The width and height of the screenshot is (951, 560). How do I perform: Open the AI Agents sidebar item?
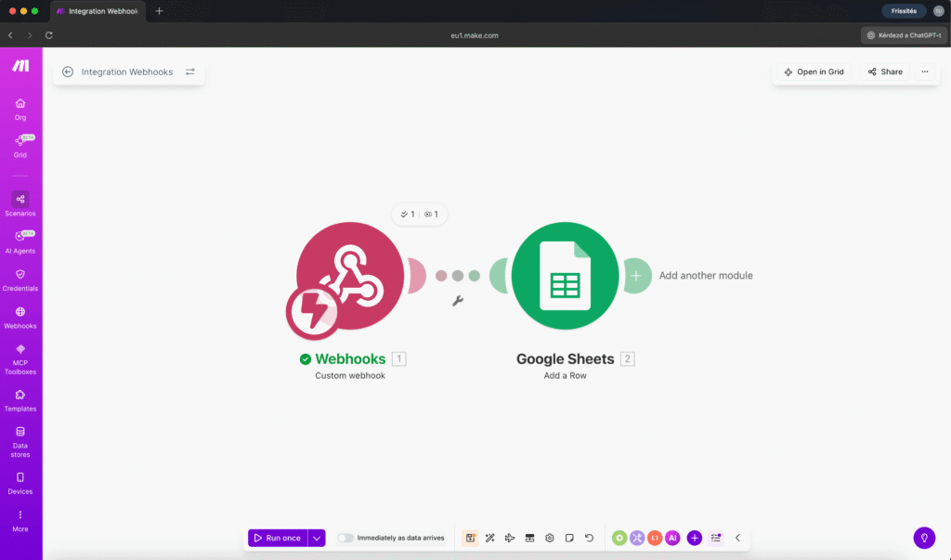pos(20,241)
